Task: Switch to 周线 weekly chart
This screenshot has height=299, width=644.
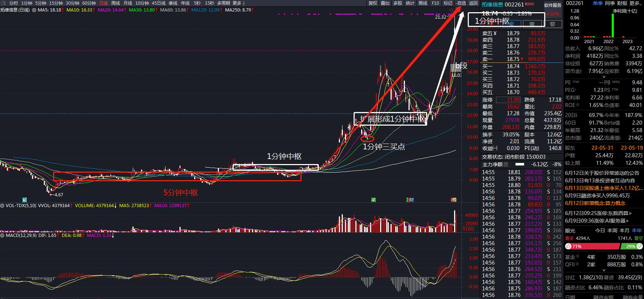Action: (x=116, y=3)
